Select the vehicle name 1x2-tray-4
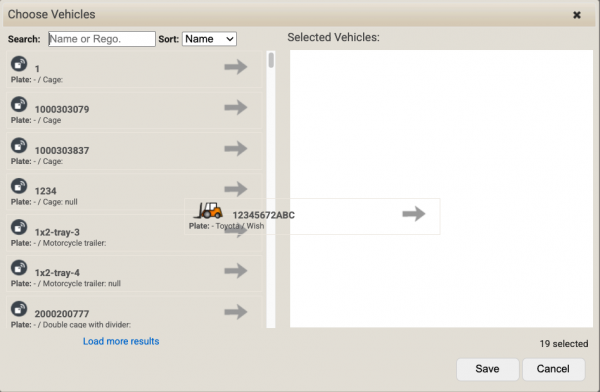Viewport: 600px width, 392px height. [57, 273]
